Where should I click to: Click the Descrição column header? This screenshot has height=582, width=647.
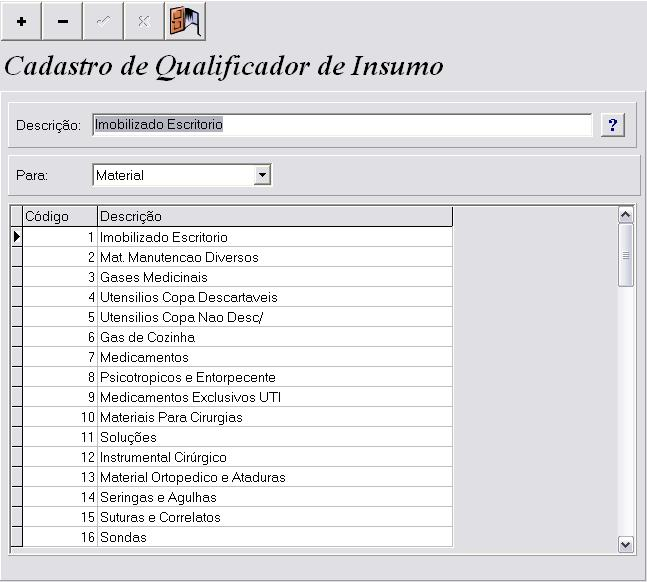pyautogui.click(x=274, y=217)
